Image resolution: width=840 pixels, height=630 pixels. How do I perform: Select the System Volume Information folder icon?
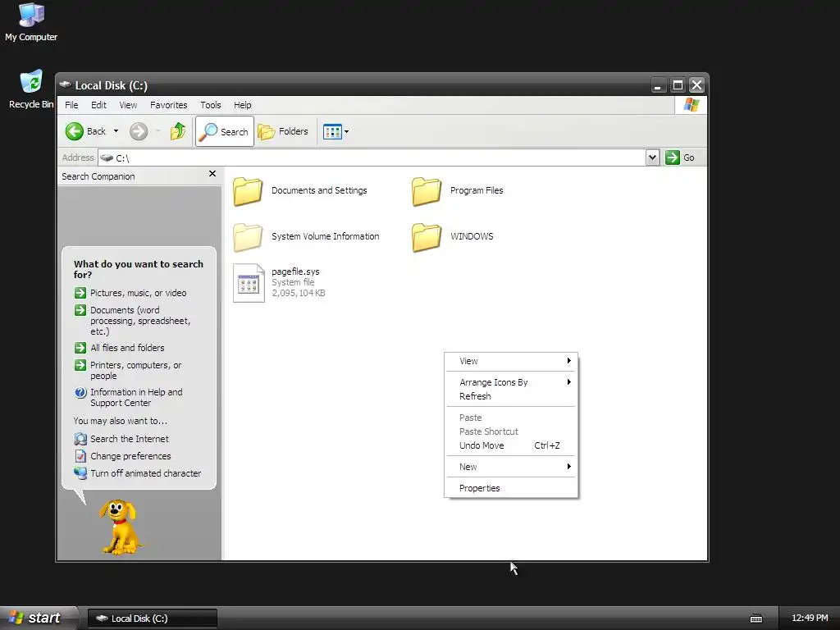(248, 237)
